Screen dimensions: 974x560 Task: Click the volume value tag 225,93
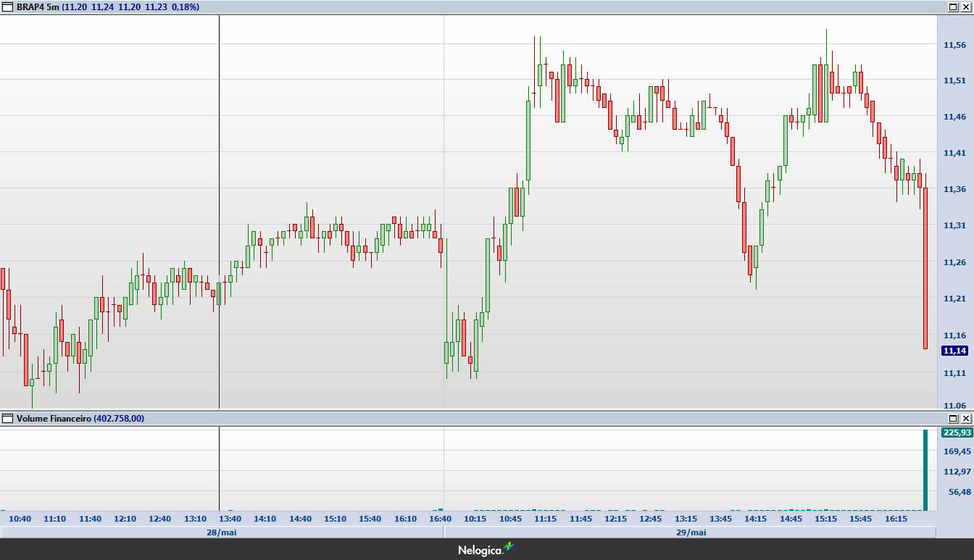(x=956, y=432)
